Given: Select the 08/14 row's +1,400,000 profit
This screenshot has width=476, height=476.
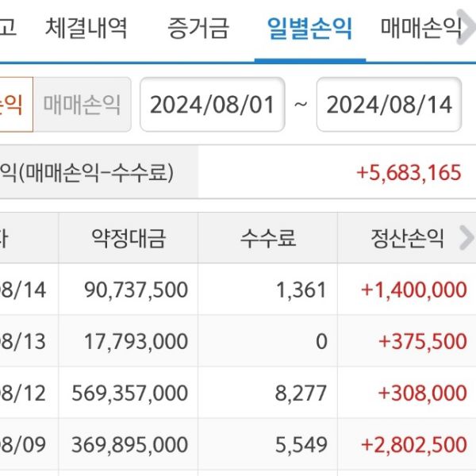Looking at the screenshot, I should pyautogui.click(x=413, y=290).
